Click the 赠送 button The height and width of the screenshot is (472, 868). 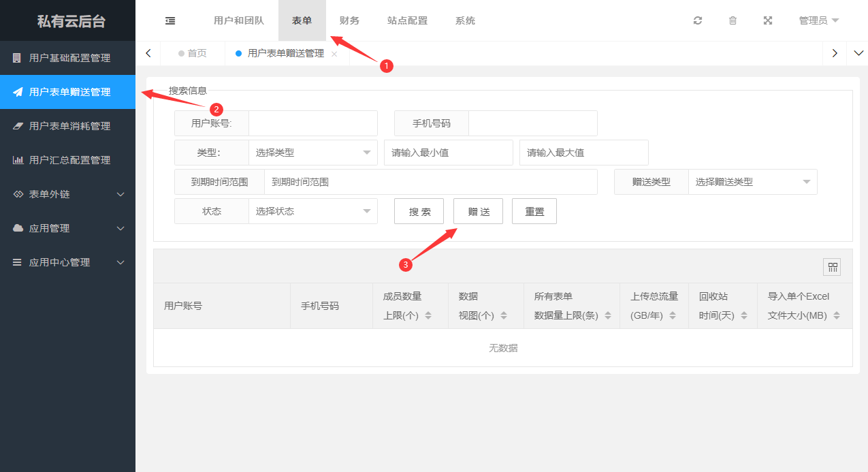pos(478,211)
